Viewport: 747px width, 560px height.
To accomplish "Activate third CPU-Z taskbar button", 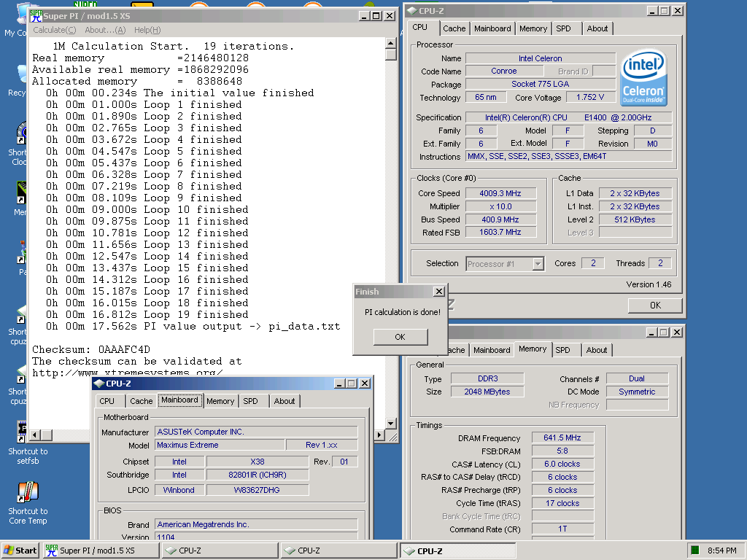I will (458, 551).
